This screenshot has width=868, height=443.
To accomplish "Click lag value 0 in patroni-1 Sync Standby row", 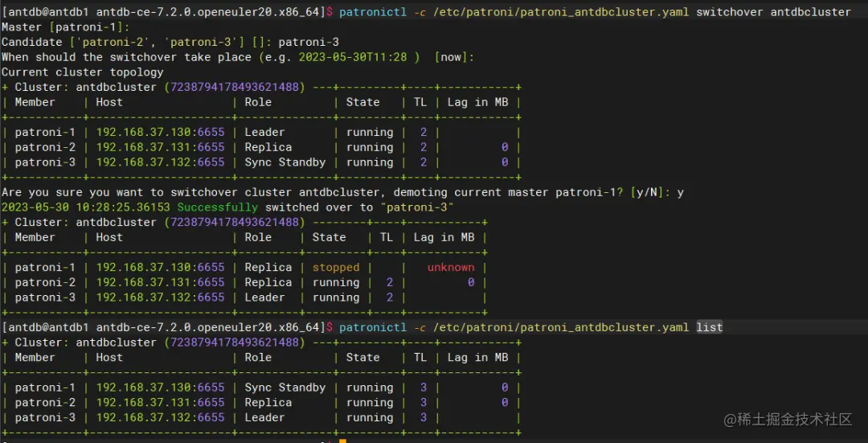I will pos(504,388).
